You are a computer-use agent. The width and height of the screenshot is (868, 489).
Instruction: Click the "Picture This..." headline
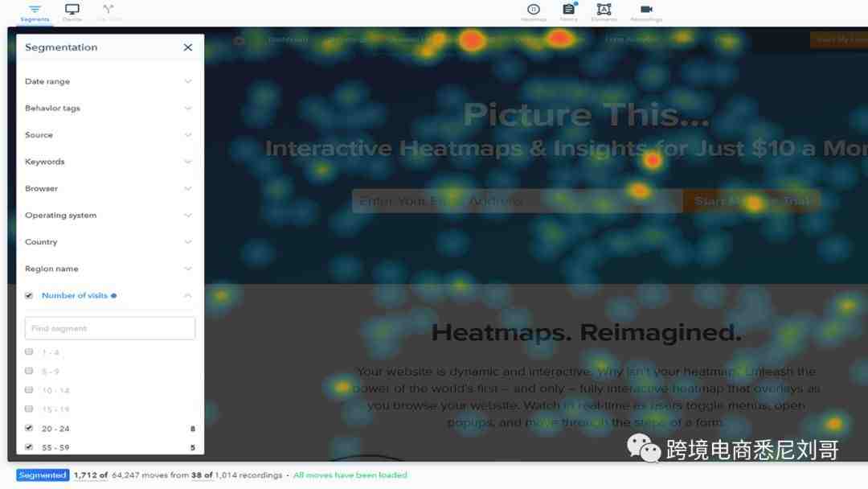point(586,115)
